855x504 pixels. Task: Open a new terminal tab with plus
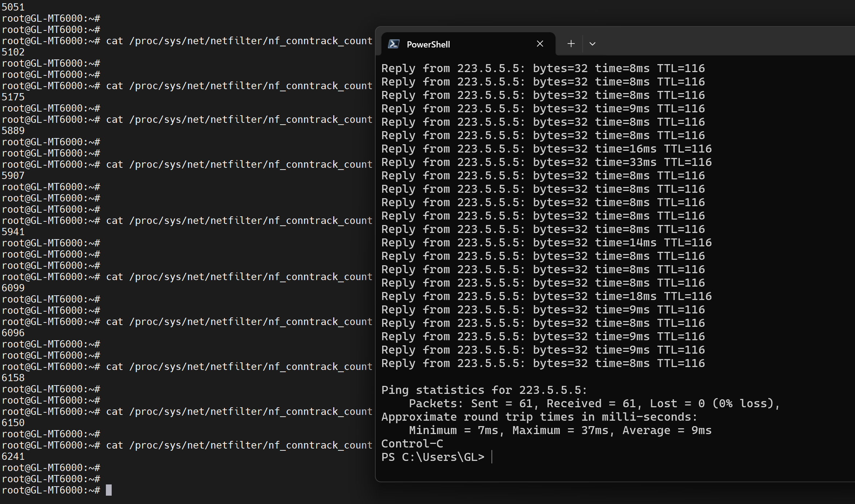point(571,44)
